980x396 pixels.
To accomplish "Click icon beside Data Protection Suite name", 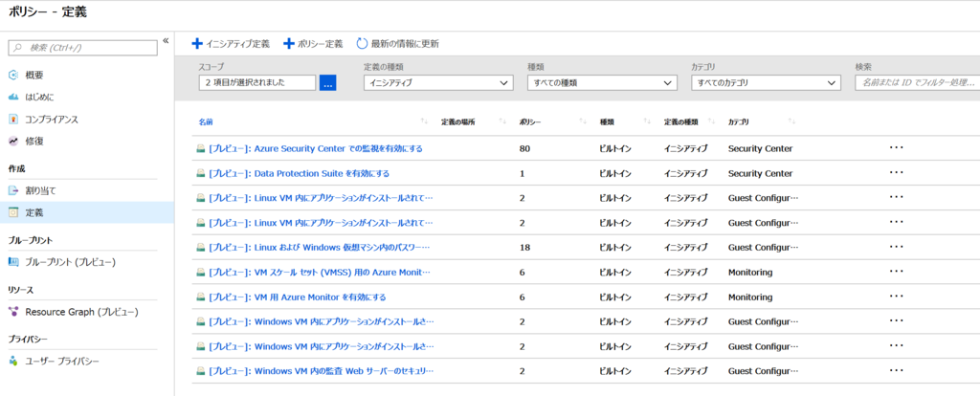I will click(201, 174).
